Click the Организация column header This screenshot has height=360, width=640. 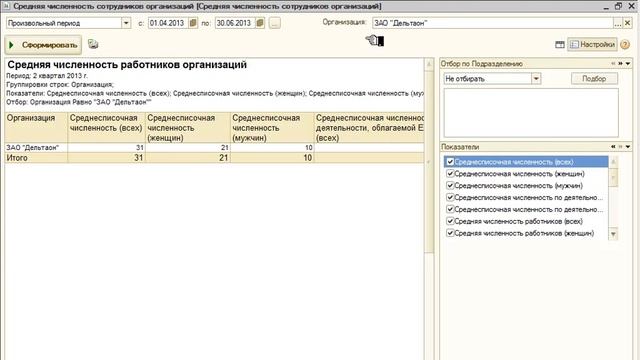36,127
